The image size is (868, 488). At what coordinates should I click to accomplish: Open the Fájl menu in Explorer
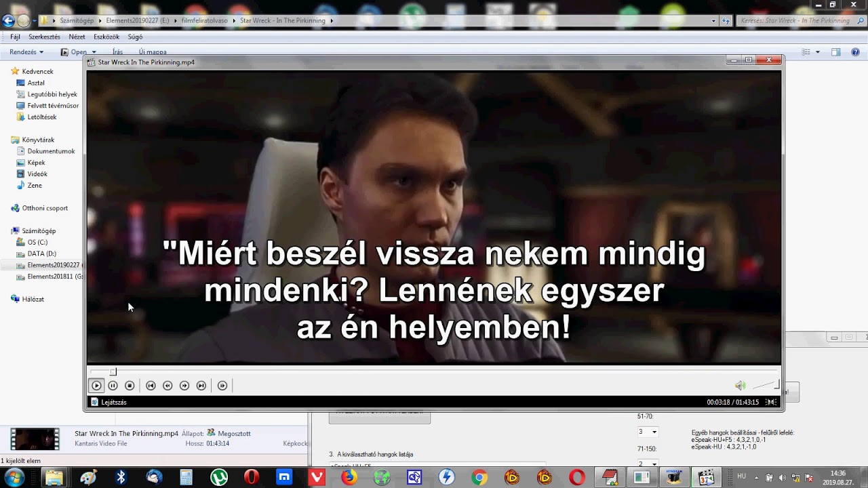[x=15, y=37]
